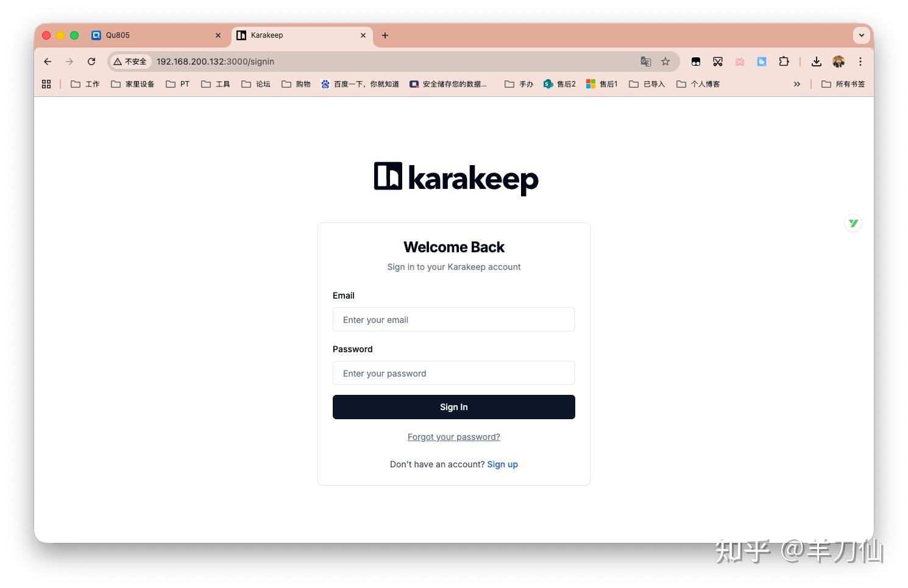The image size is (908, 588).
Task: Open the Chrome profile avatar
Action: (839, 62)
